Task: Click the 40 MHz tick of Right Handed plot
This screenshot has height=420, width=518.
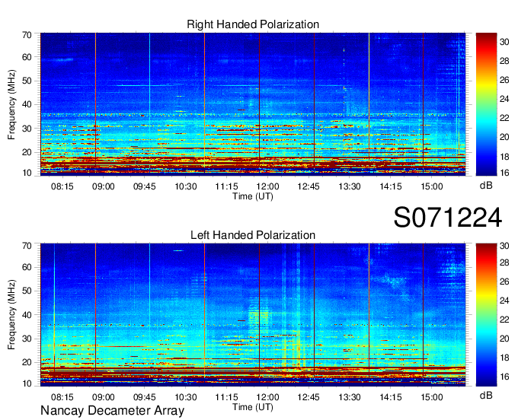Action: click(x=27, y=104)
